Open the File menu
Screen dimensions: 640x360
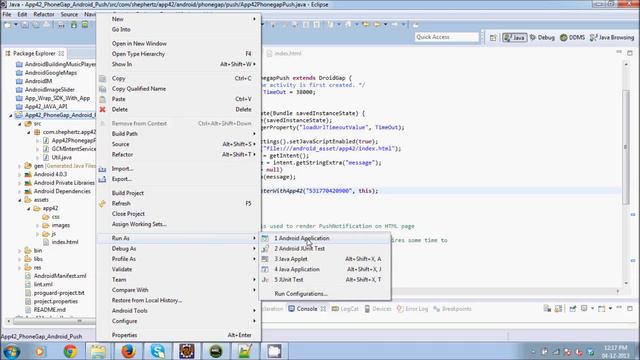[x=7, y=14]
